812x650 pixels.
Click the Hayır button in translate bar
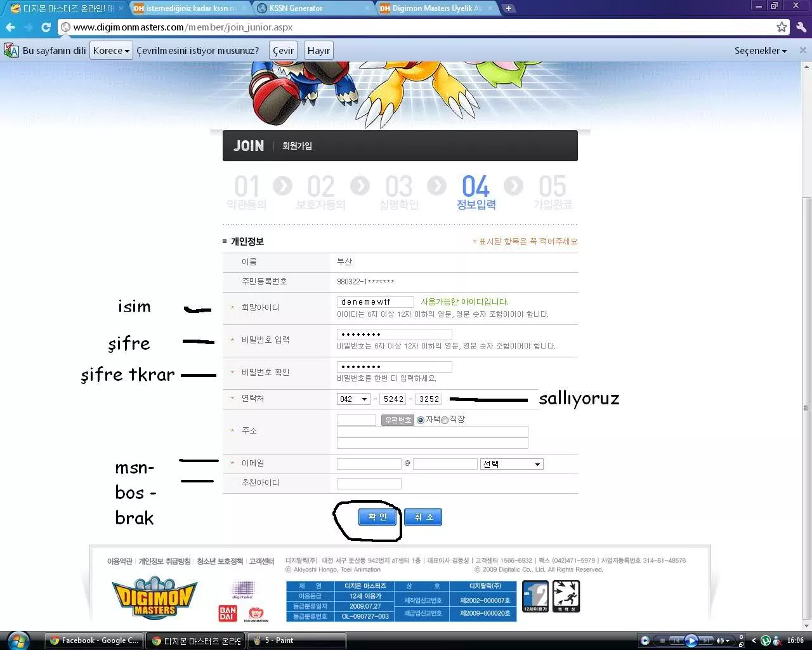pos(318,50)
